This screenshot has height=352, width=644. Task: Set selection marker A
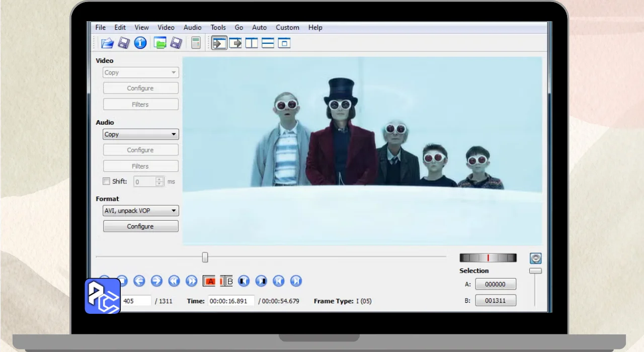[x=209, y=281]
